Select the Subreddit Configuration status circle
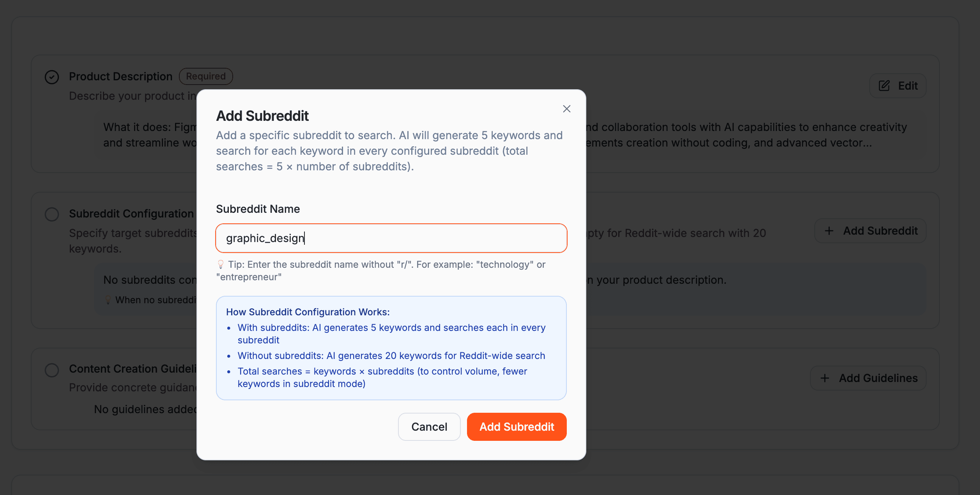The height and width of the screenshot is (495, 980). point(51,214)
